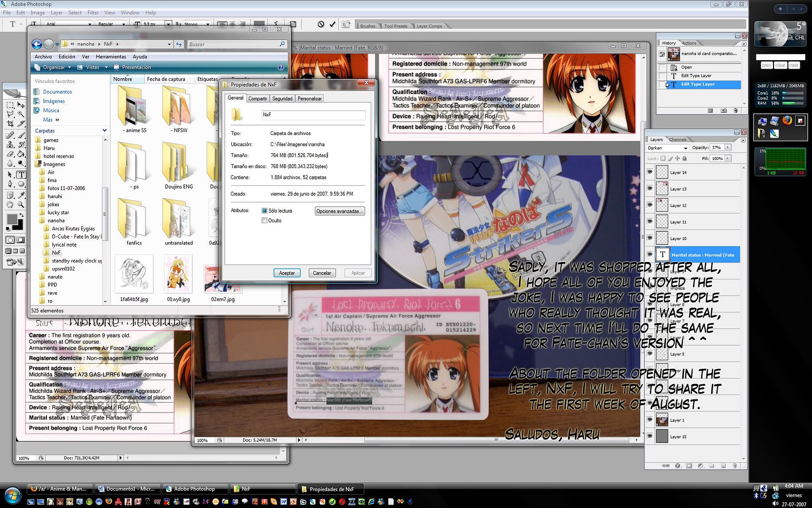Switch to the Personalizar tab
Screen dimensions: 812x508
310,99
